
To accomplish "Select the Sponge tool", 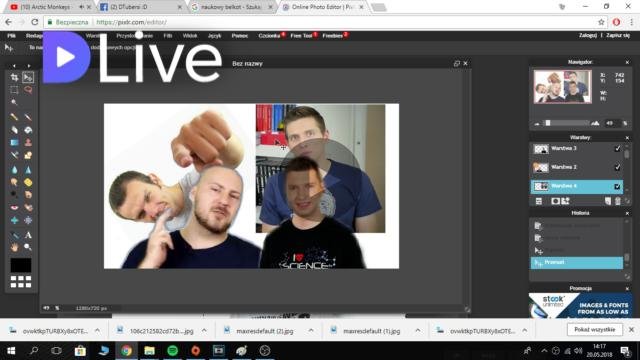I will pyautogui.click(x=28, y=182).
